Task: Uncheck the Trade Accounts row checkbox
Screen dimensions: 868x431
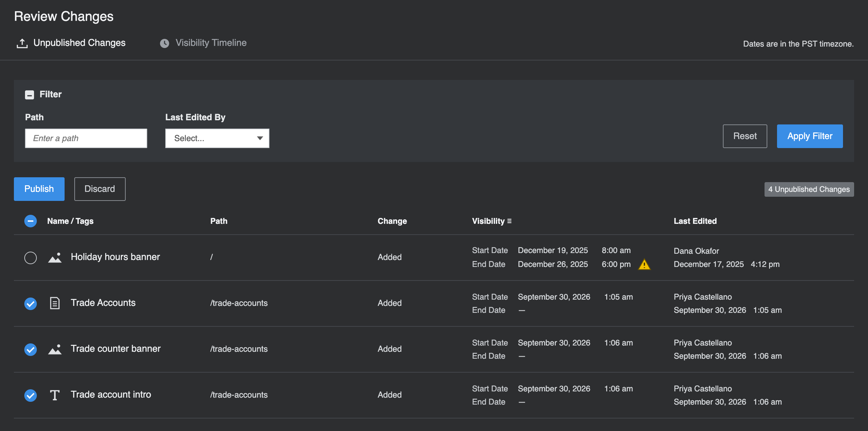Action: click(x=31, y=303)
